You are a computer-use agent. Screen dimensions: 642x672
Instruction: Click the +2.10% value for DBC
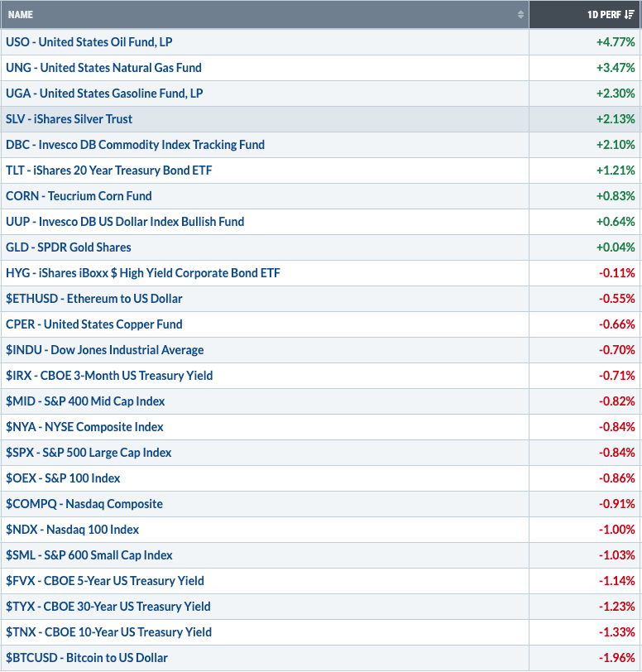coord(616,145)
